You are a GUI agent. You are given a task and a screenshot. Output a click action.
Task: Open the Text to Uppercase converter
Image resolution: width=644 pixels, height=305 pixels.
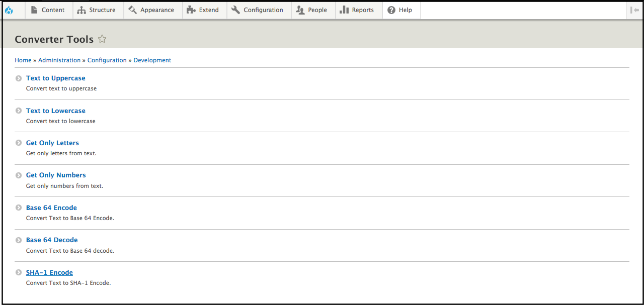point(56,78)
